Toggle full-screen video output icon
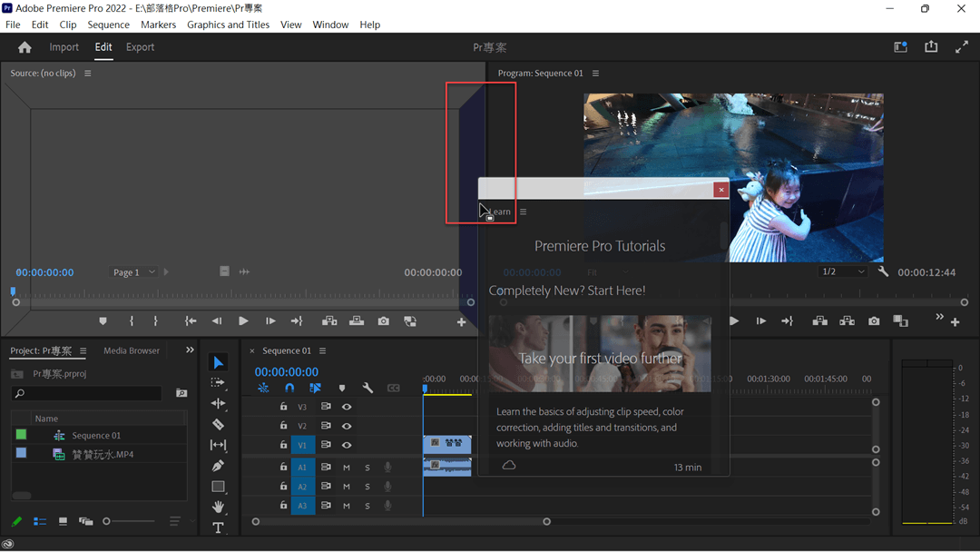Image resolution: width=980 pixels, height=552 pixels. (962, 47)
